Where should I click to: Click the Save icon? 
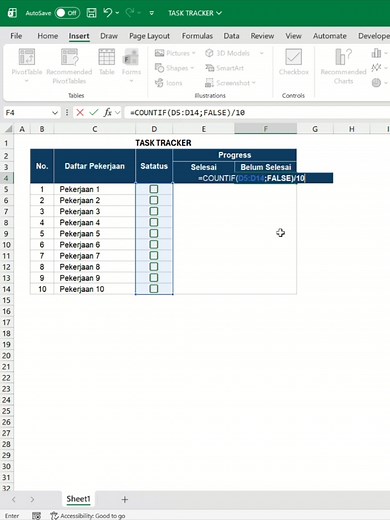point(91,13)
